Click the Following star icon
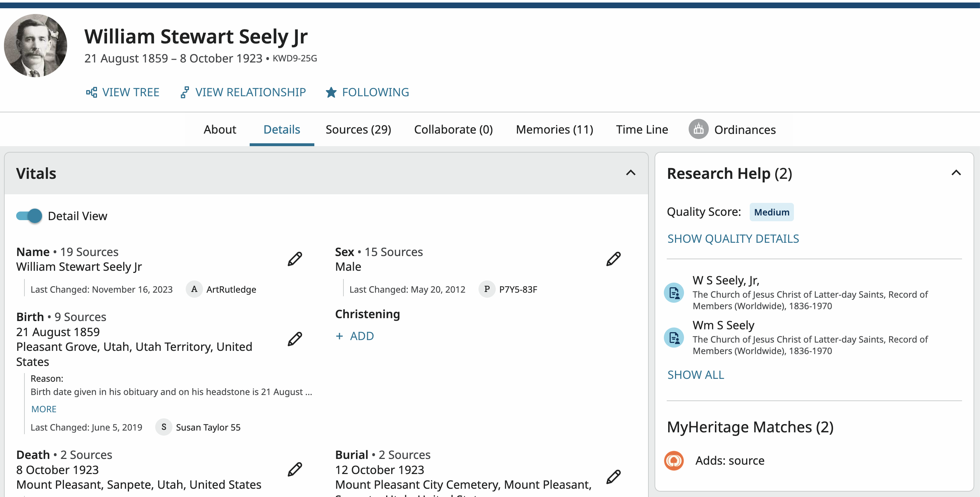Viewport: 980px width, 497px height. point(330,92)
